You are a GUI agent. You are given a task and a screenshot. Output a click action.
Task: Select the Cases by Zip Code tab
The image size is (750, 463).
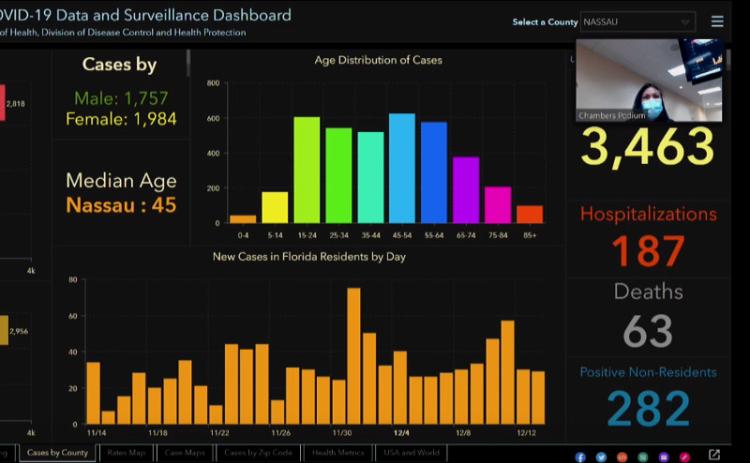click(x=258, y=452)
